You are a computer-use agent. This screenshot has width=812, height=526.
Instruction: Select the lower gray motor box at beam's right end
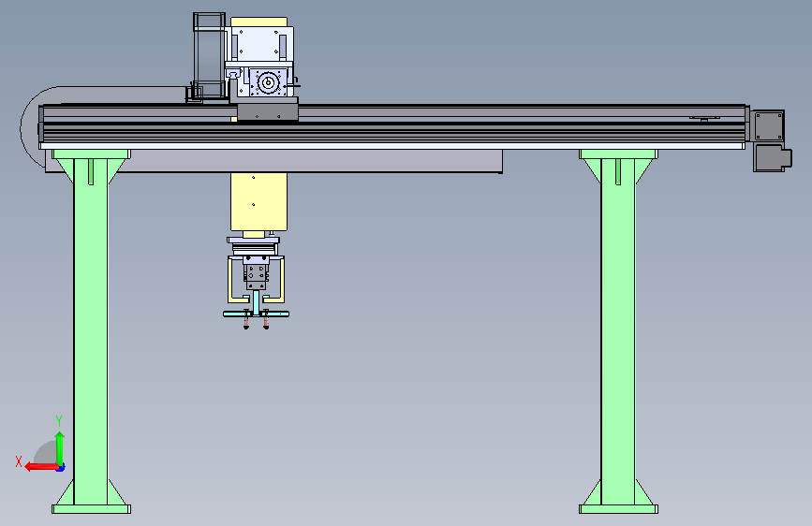pos(772,157)
